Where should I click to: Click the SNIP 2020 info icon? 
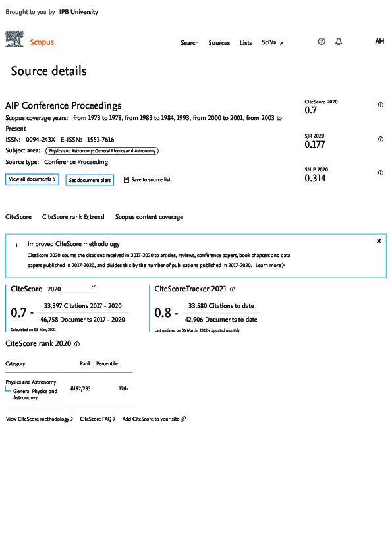pyautogui.click(x=380, y=173)
